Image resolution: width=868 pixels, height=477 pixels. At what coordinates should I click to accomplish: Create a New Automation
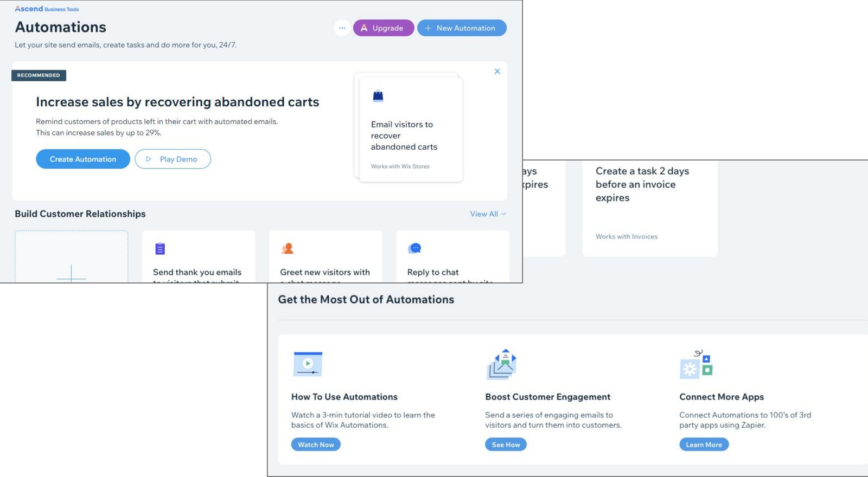[x=462, y=28]
